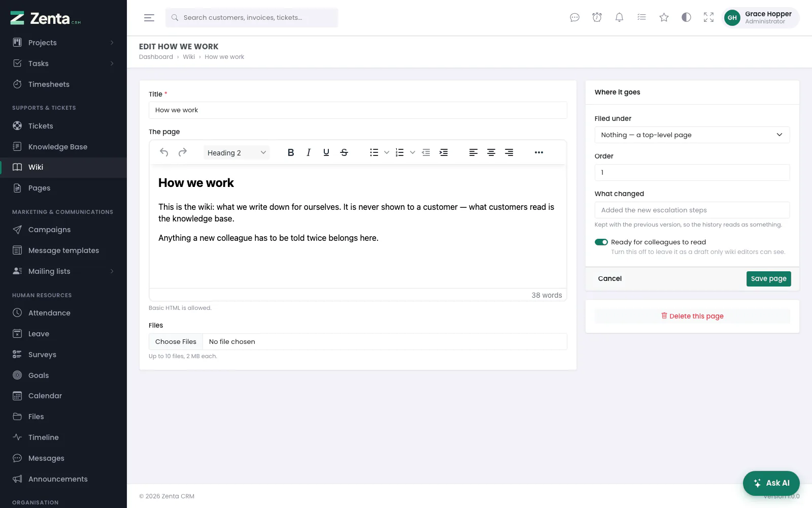Open the chat bubble icon in header
This screenshot has width=812, height=508.
574,17
